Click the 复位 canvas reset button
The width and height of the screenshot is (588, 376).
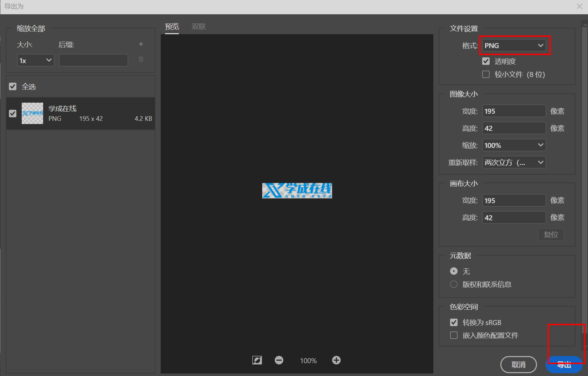pyautogui.click(x=551, y=235)
